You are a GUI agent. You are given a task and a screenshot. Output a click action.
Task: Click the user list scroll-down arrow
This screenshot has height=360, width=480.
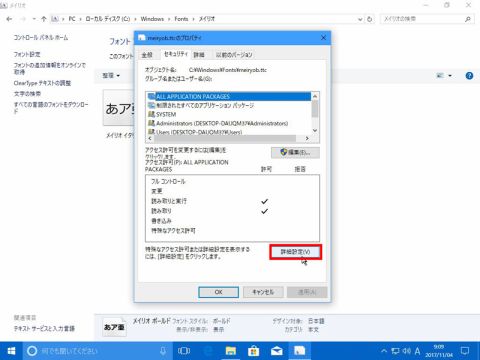tap(315, 130)
